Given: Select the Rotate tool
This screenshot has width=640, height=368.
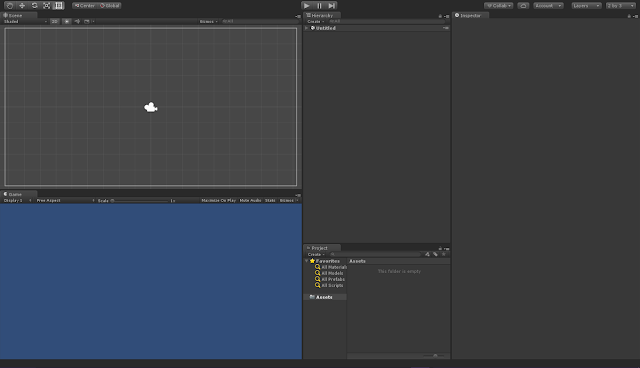Looking at the screenshot, I should [x=34, y=6].
